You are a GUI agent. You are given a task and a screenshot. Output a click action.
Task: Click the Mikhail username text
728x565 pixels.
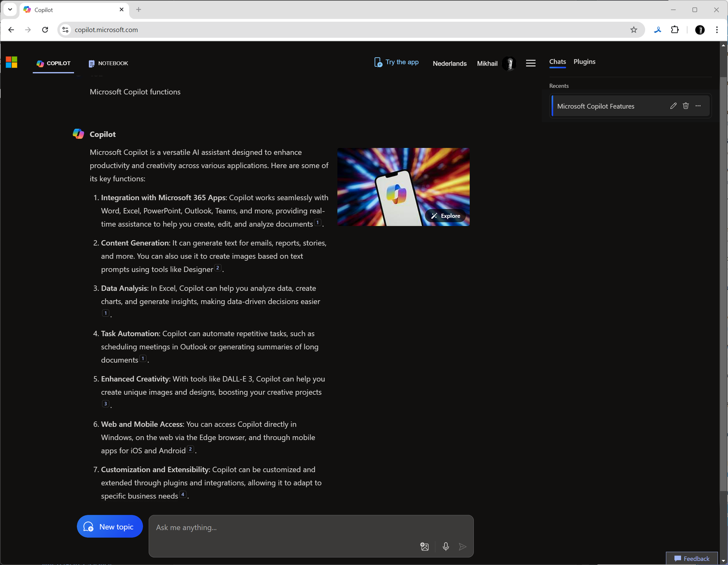[x=487, y=64]
